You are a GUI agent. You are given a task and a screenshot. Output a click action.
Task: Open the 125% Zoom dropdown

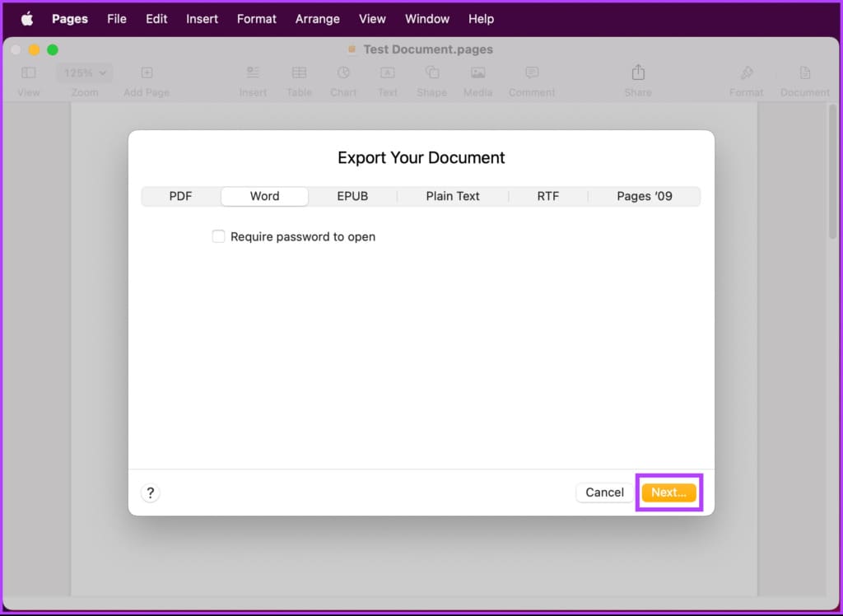click(85, 72)
